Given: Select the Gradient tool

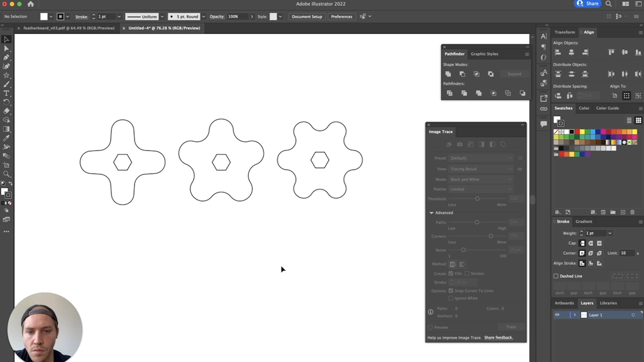Looking at the screenshot, I should coord(6,129).
